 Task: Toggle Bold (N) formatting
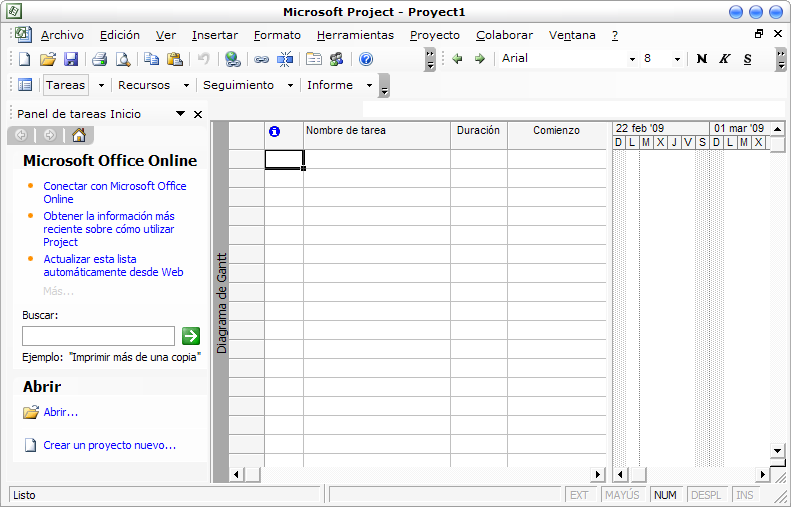tap(702, 59)
